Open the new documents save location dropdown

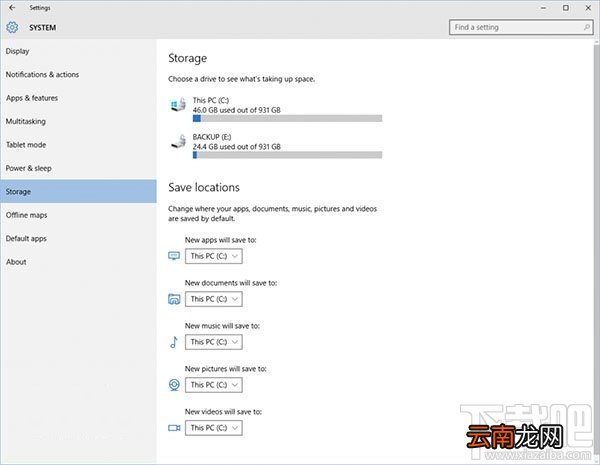tap(214, 299)
